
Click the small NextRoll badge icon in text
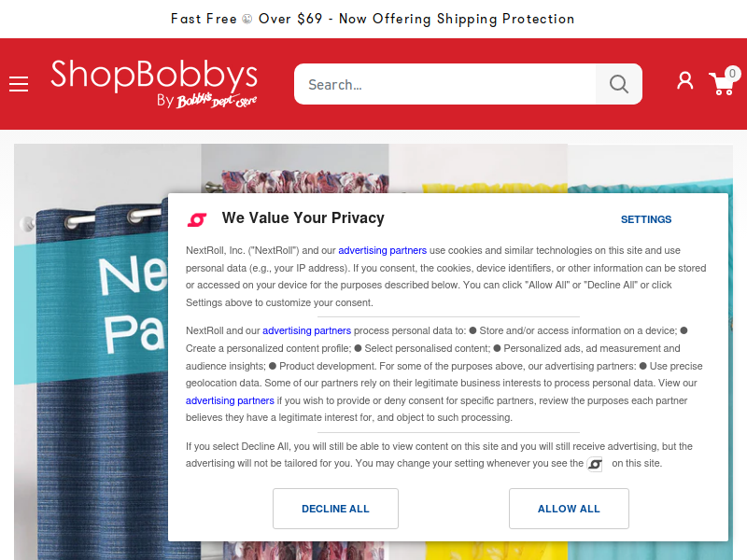595,464
